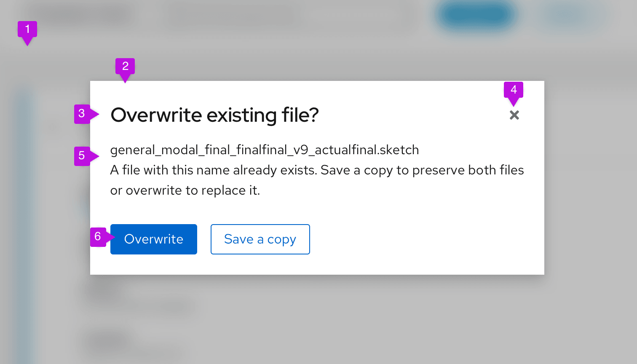Click the 'A file with this name' sentence
637x364 pixels.
[317, 170]
